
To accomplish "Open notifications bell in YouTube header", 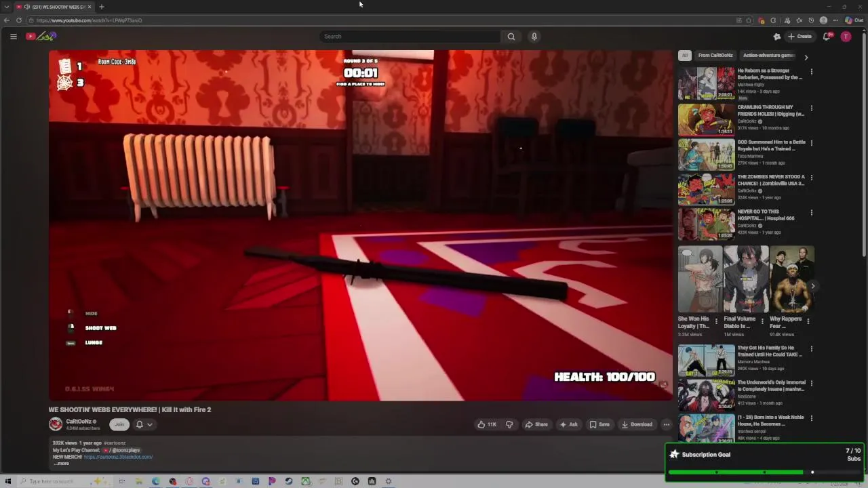I will point(827,37).
